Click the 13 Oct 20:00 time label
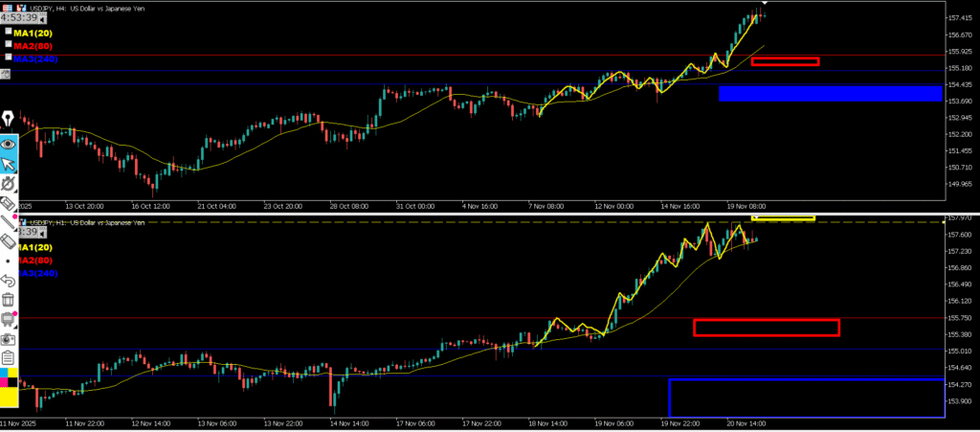980x432 pixels. pos(85,205)
